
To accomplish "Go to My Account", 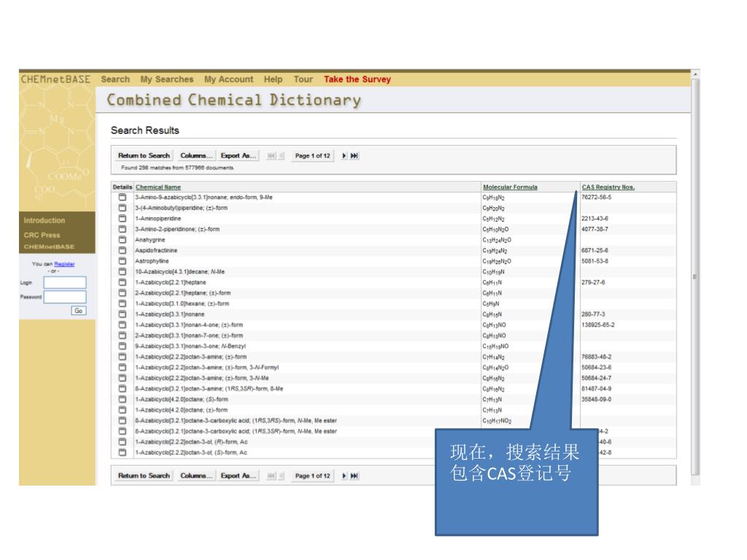I will pyautogui.click(x=228, y=79).
